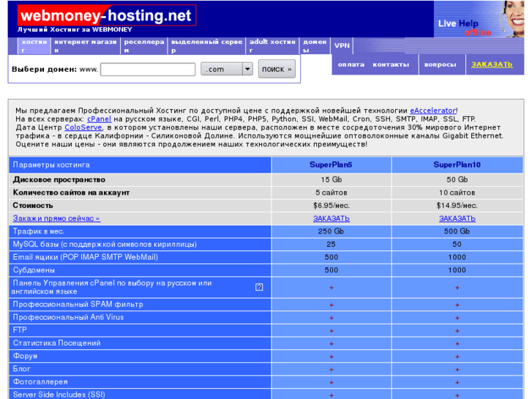Go to вопросы page
532x399 pixels.
coord(440,64)
